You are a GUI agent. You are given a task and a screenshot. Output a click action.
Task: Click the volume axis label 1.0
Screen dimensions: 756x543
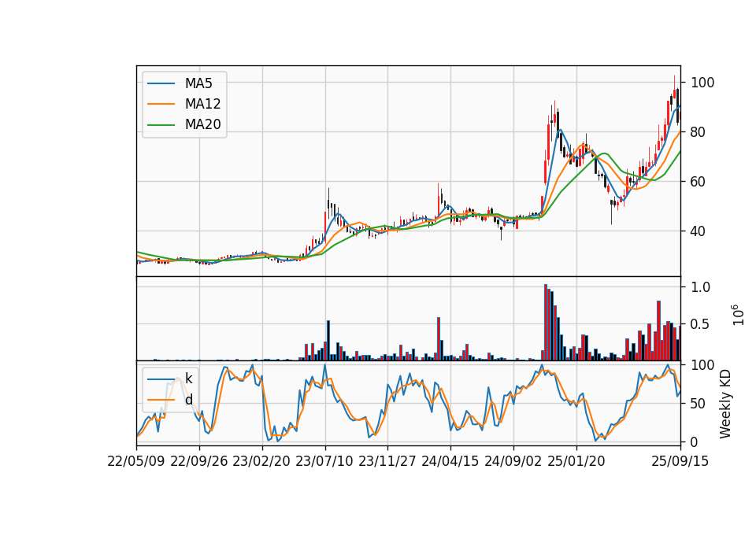point(701,287)
